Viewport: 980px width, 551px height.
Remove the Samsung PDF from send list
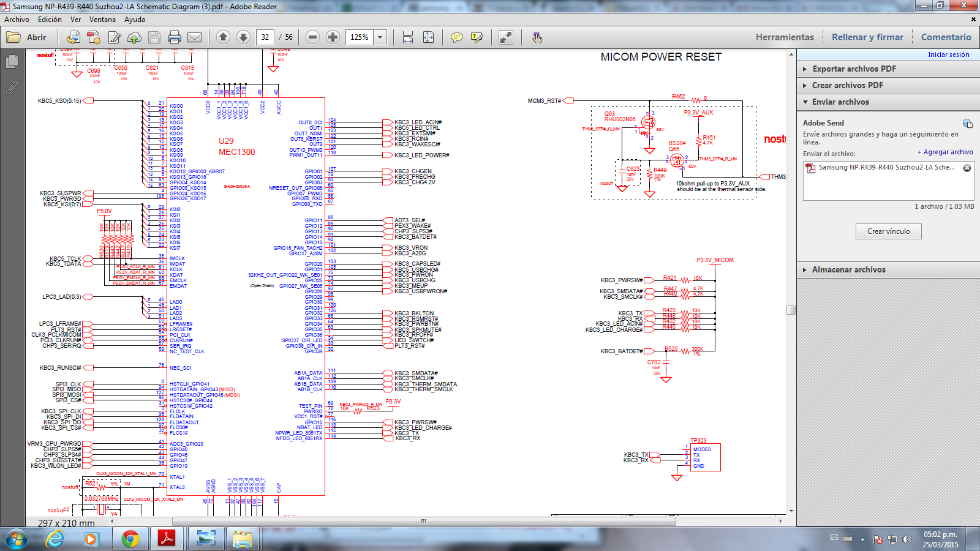click(x=967, y=168)
